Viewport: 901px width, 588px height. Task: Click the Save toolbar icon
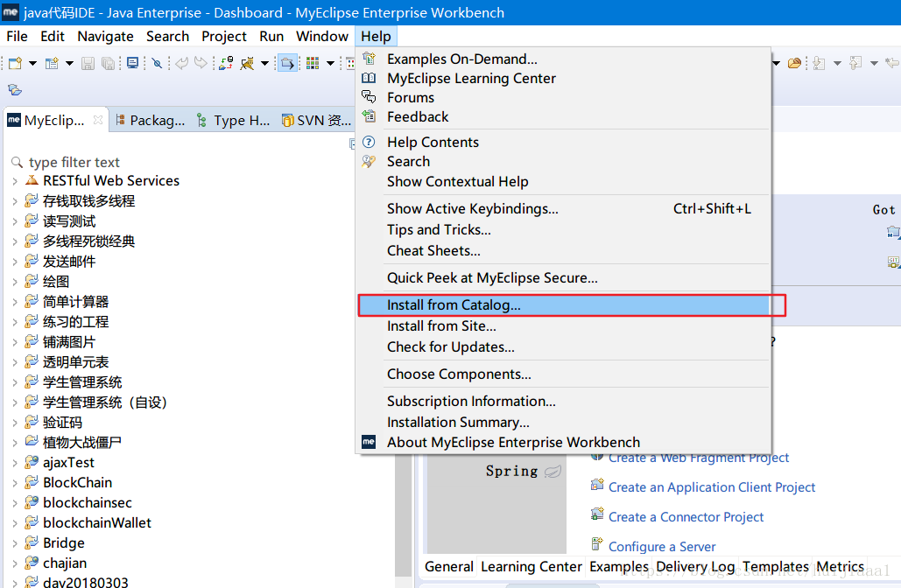[88, 63]
